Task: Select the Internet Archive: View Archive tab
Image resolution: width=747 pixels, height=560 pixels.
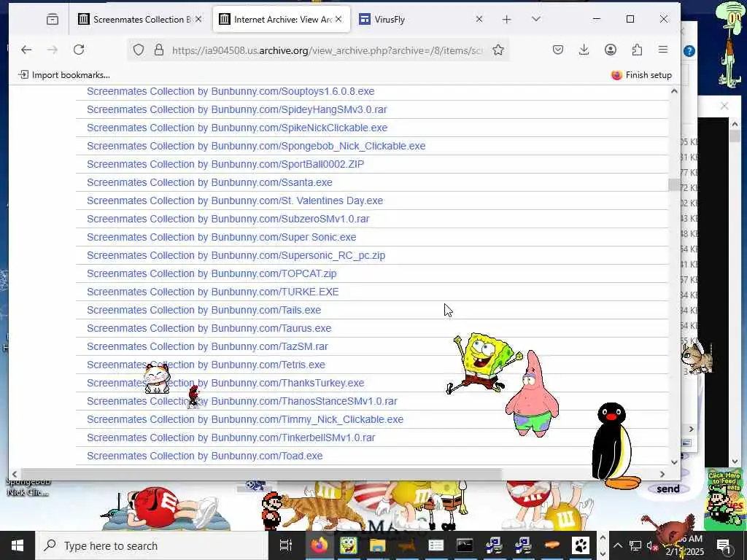Action: [281, 20]
